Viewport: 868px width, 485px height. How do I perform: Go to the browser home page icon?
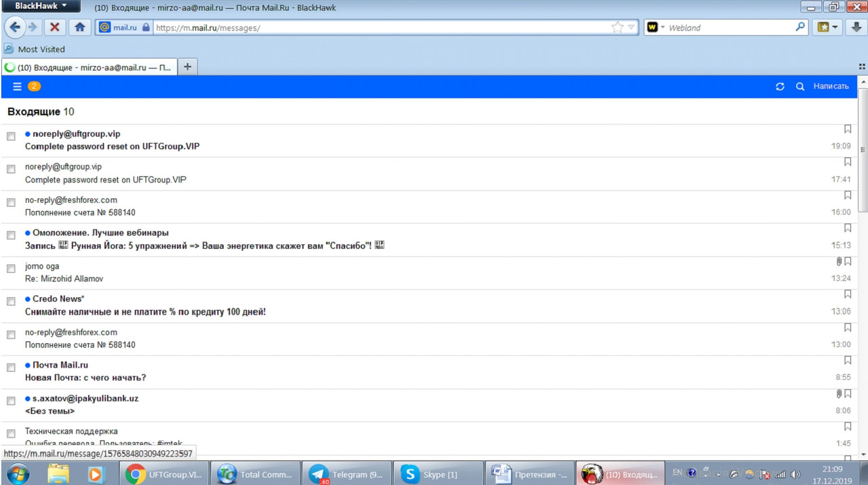pos(79,27)
